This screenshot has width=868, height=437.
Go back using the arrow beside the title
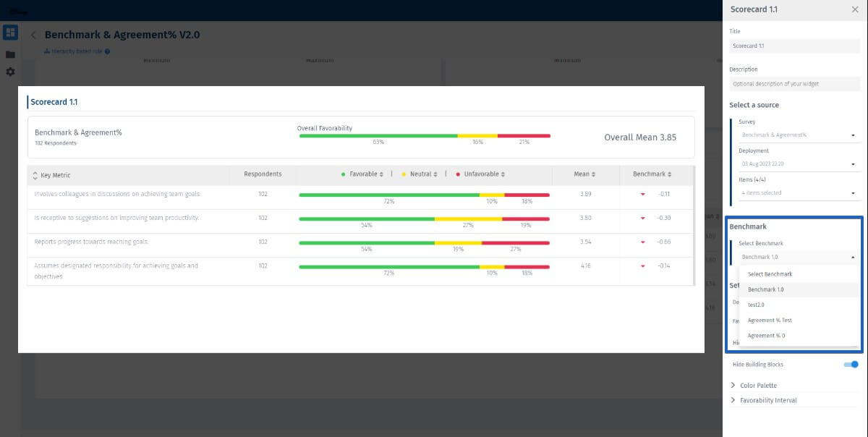[x=33, y=35]
